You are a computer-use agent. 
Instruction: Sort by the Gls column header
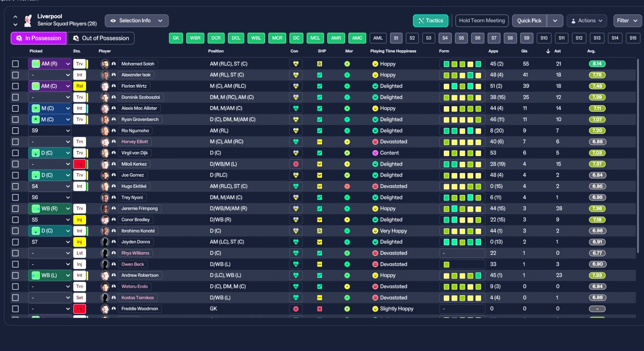coord(524,51)
